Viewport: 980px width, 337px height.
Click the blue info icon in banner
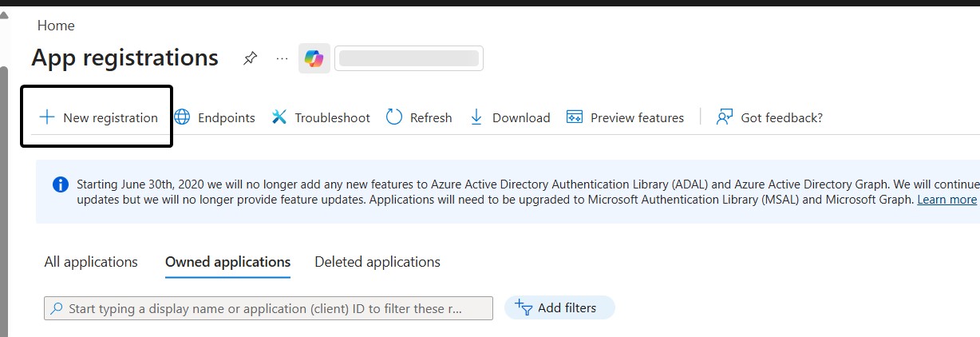[61, 184]
